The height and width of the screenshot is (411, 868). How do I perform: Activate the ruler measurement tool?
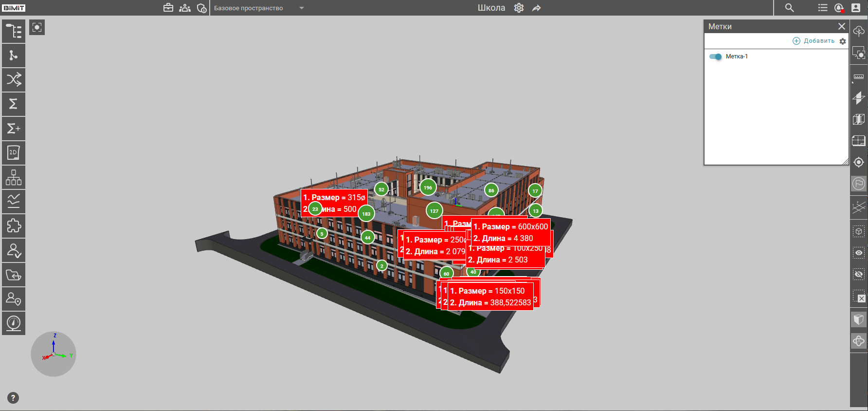point(859,77)
